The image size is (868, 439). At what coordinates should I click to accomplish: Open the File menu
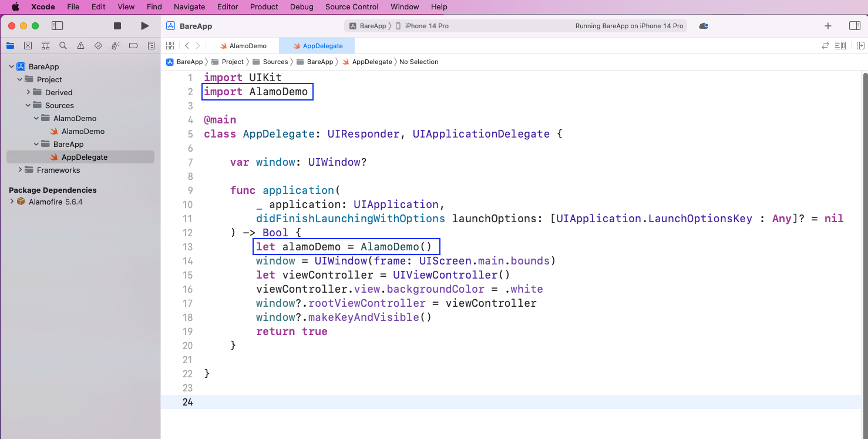pyautogui.click(x=73, y=7)
